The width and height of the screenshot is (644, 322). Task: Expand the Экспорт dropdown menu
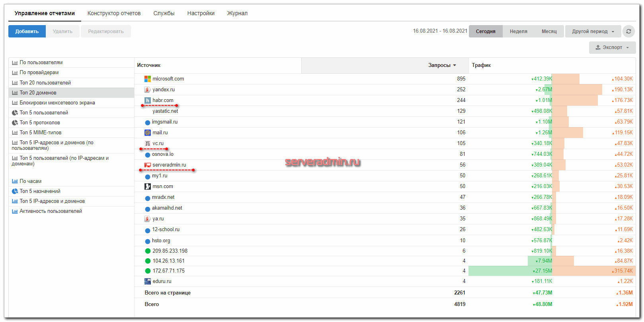[x=612, y=47]
